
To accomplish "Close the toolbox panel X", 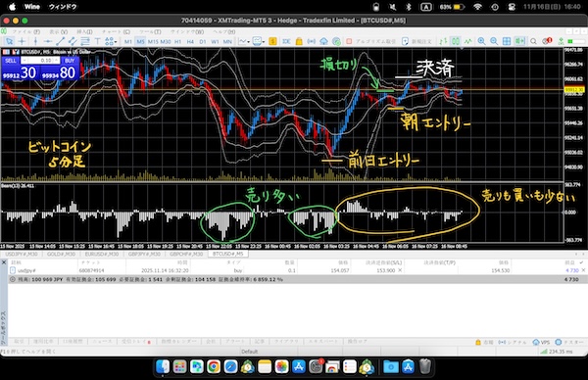I will click(x=4, y=262).
